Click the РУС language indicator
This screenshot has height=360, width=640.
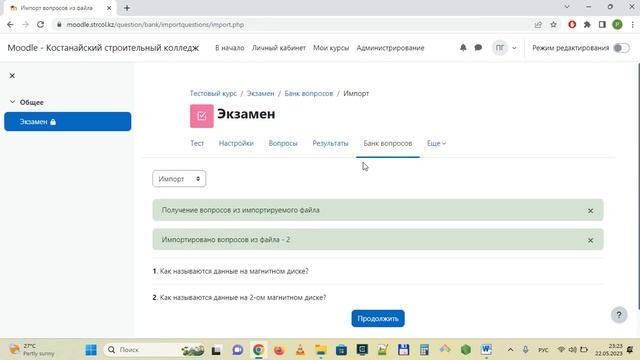[x=543, y=350]
